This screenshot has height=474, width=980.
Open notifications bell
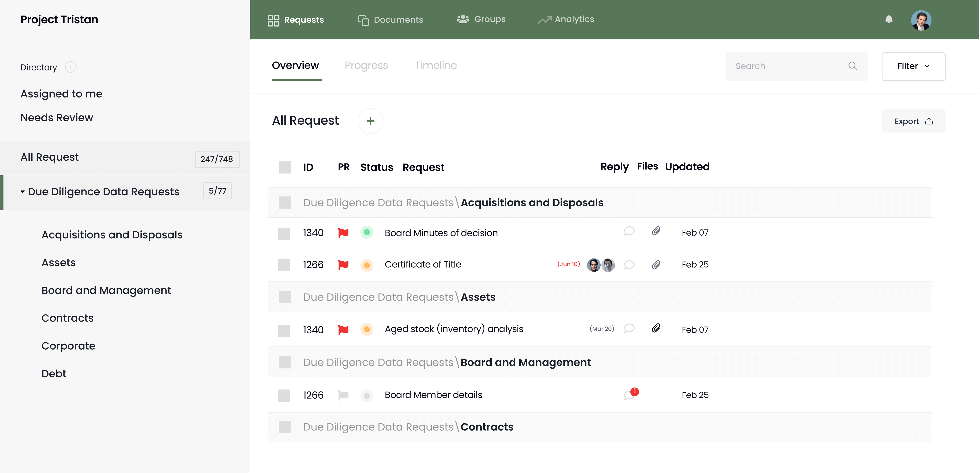pyautogui.click(x=889, y=19)
